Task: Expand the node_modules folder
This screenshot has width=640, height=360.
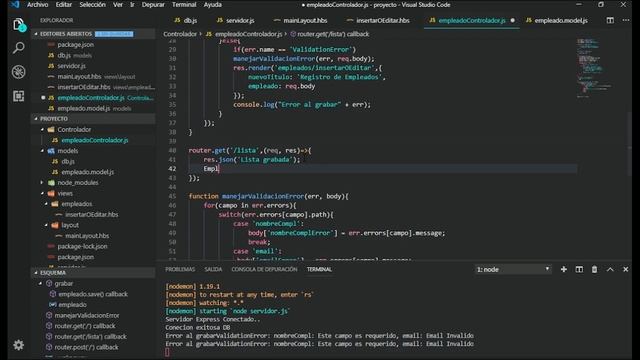Action: point(42,182)
